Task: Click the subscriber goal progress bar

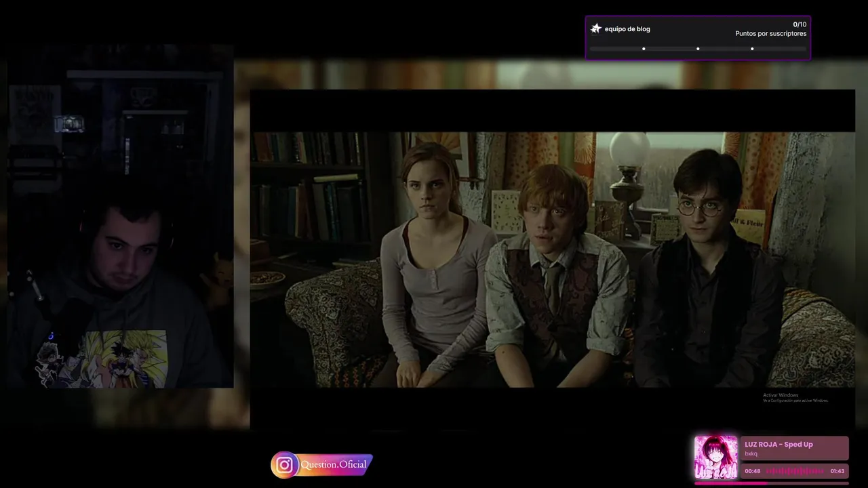Action: pyautogui.click(x=698, y=49)
